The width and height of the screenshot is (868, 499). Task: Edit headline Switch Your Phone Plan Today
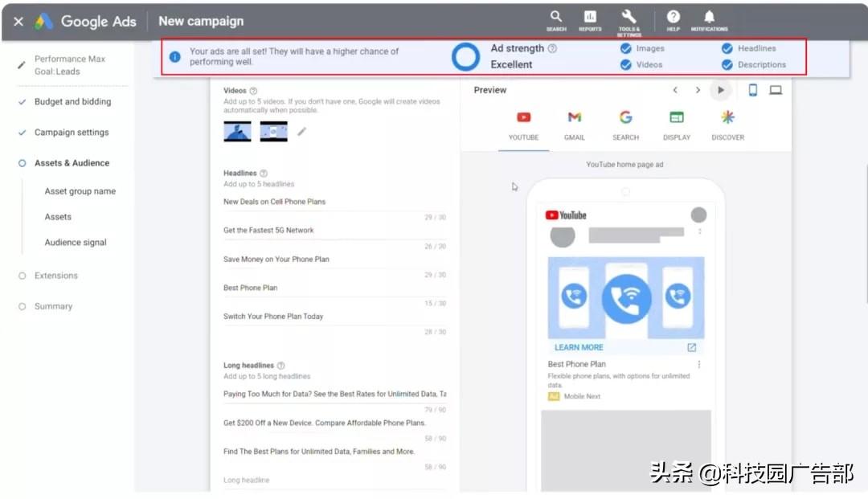(x=334, y=317)
